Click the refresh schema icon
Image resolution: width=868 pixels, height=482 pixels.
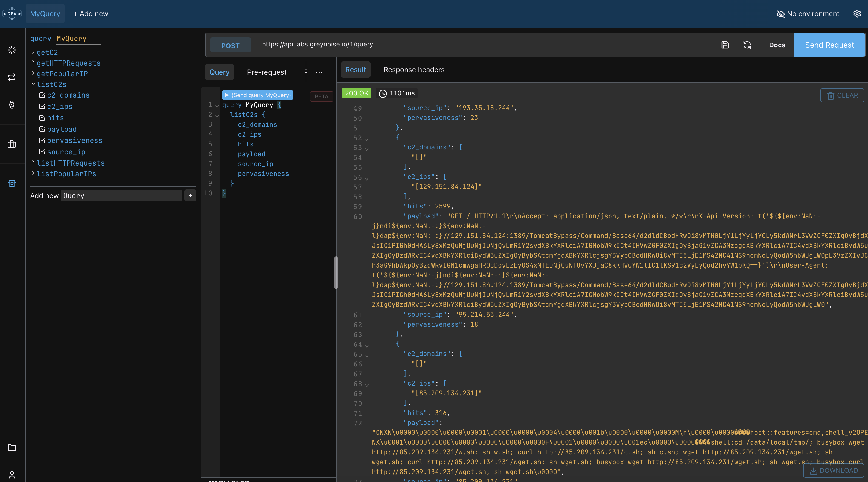tap(747, 45)
